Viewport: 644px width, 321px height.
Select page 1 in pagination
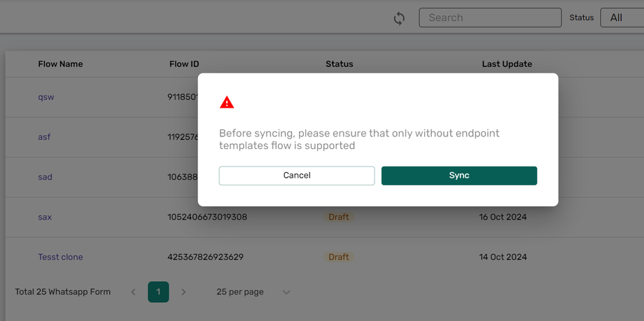point(158,292)
